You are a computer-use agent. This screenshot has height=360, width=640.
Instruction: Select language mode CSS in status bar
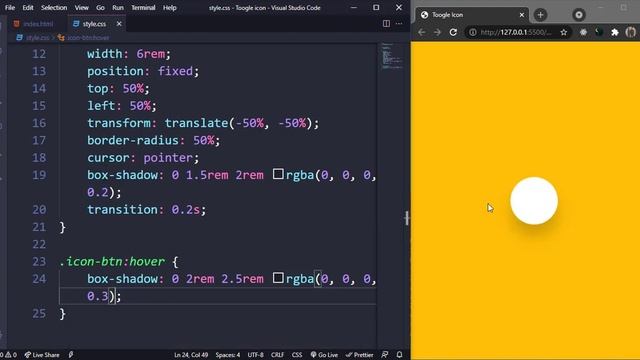[297, 355]
